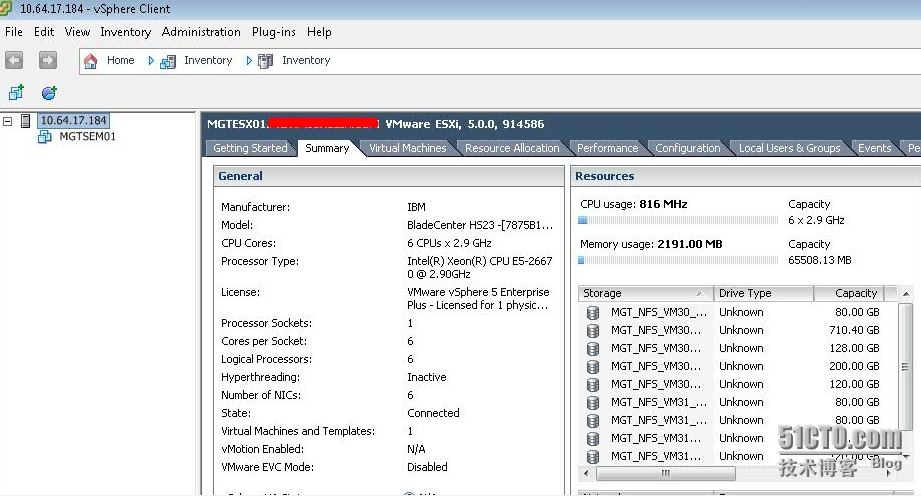This screenshot has height=496, width=921.
Task: Click the memory capacity 65508.13 MB
Action: 819,260
